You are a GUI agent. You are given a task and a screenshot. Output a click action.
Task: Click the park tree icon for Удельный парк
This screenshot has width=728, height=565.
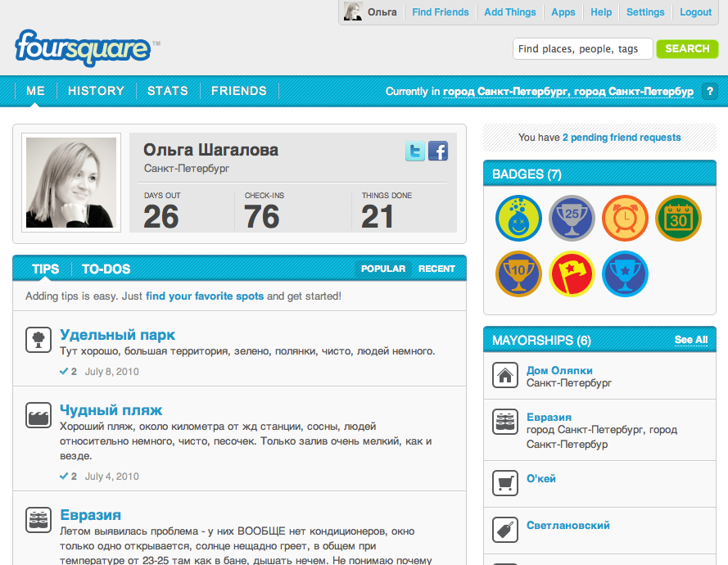(x=38, y=340)
